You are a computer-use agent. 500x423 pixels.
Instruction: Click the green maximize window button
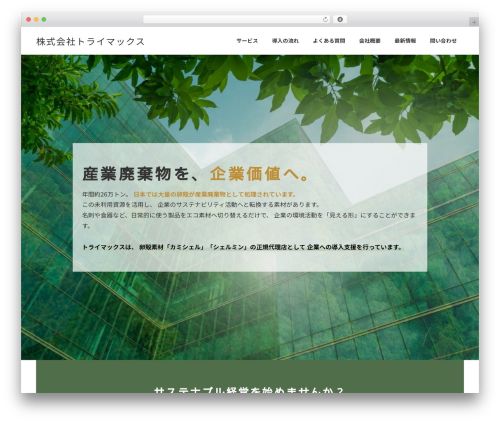44,20
